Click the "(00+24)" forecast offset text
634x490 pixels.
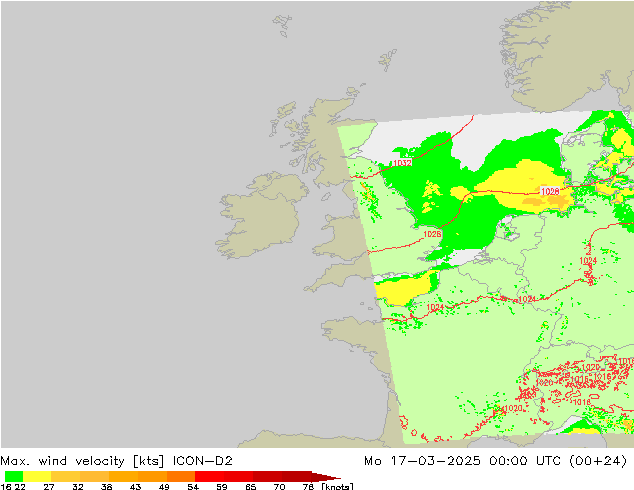[598, 461]
